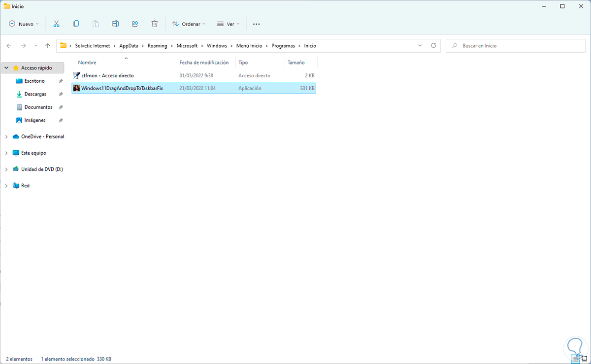This screenshot has height=364, width=591.
Task: Click the Cut scissors icon
Action: (56, 24)
